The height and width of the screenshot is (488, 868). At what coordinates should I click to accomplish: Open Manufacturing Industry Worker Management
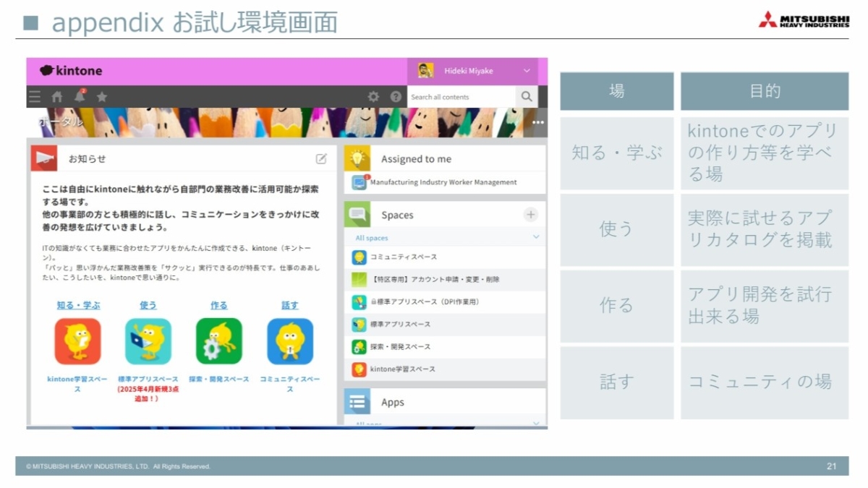click(443, 182)
